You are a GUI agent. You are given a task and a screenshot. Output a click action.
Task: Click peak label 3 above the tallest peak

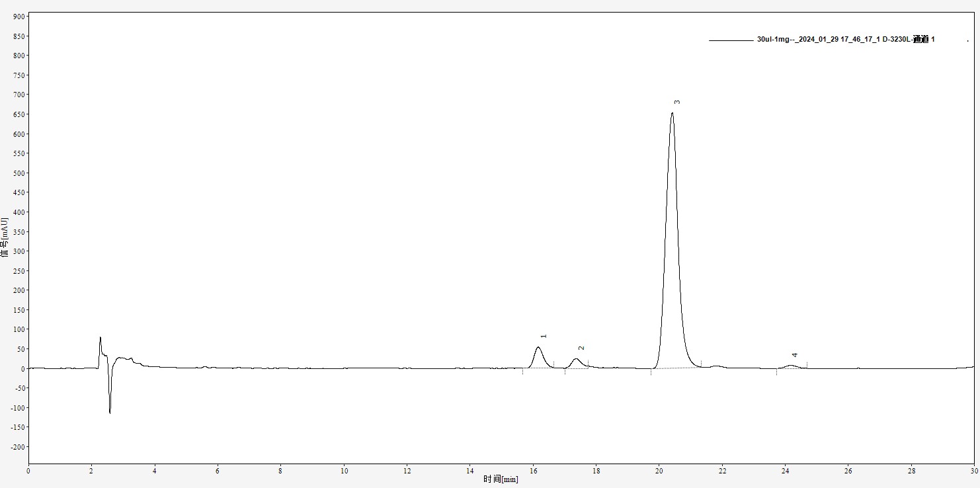[677, 102]
